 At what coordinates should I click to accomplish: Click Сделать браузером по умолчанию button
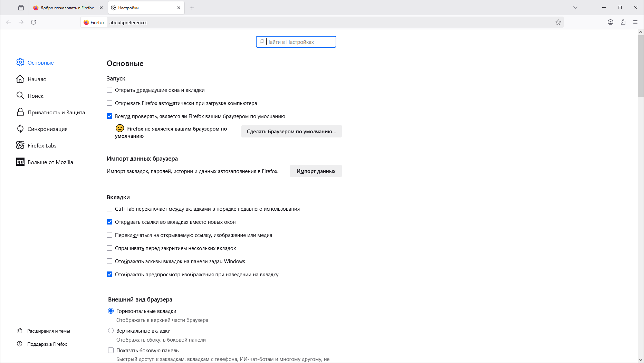point(291,131)
